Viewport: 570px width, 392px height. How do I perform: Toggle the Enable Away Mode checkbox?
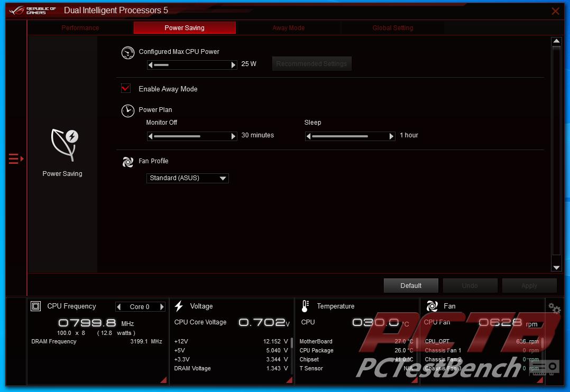[x=126, y=88]
